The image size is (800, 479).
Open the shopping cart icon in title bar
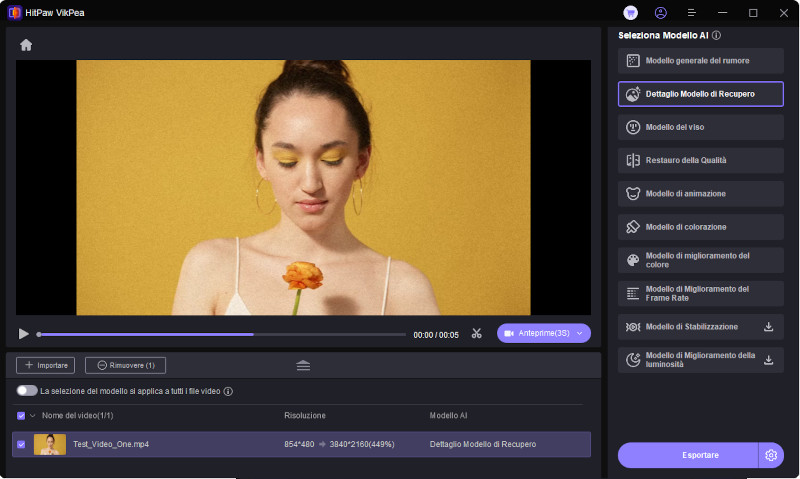(630, 13)
